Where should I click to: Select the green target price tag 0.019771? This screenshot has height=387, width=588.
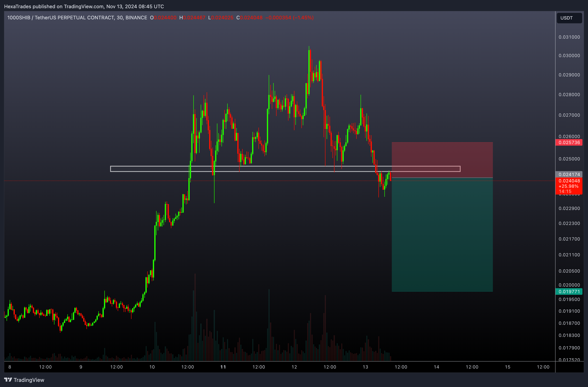tap(569, 291)
